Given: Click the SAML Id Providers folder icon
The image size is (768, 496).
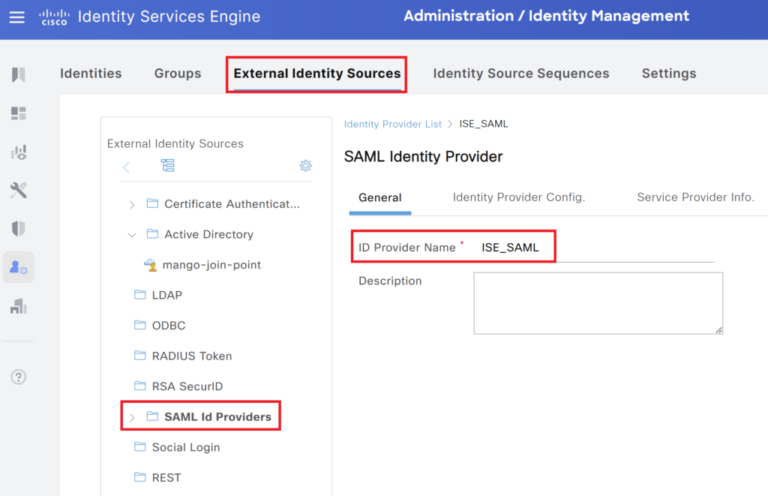Looking at the screenshot, I should [x=152, y=416].
